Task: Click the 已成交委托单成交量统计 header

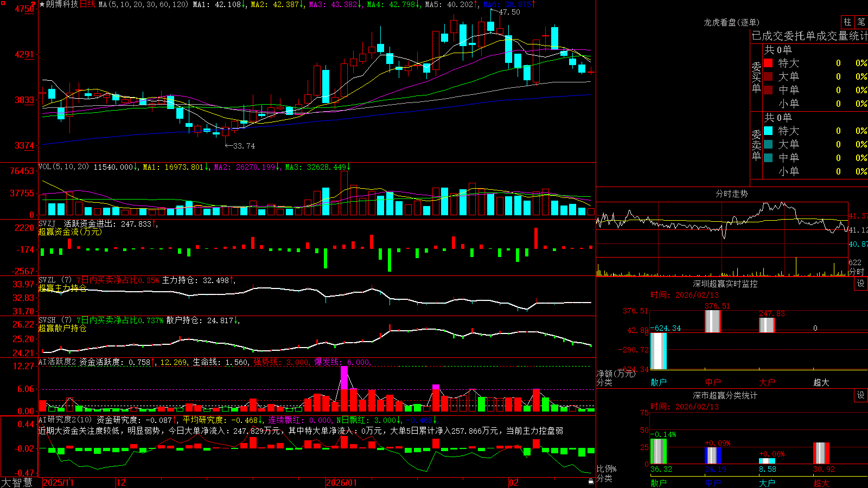Action: pyautogui.click(x=809, y=36)
